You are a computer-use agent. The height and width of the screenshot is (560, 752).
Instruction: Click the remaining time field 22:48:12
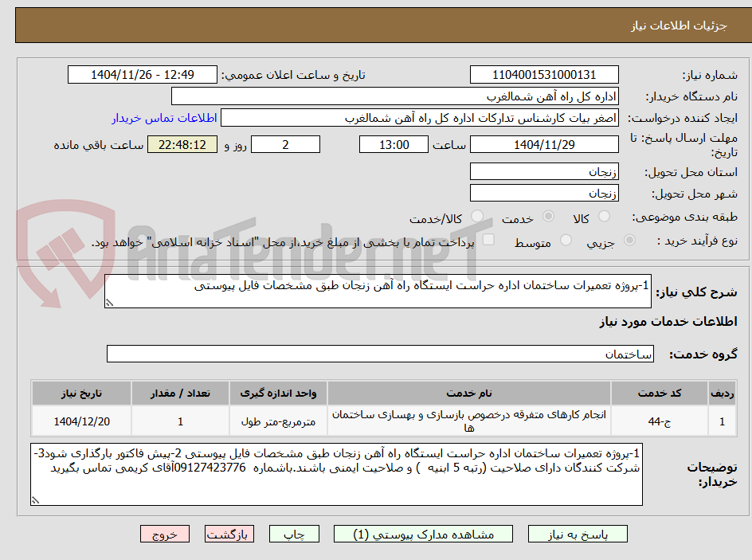pyautogui.click(x=182, y=144)
